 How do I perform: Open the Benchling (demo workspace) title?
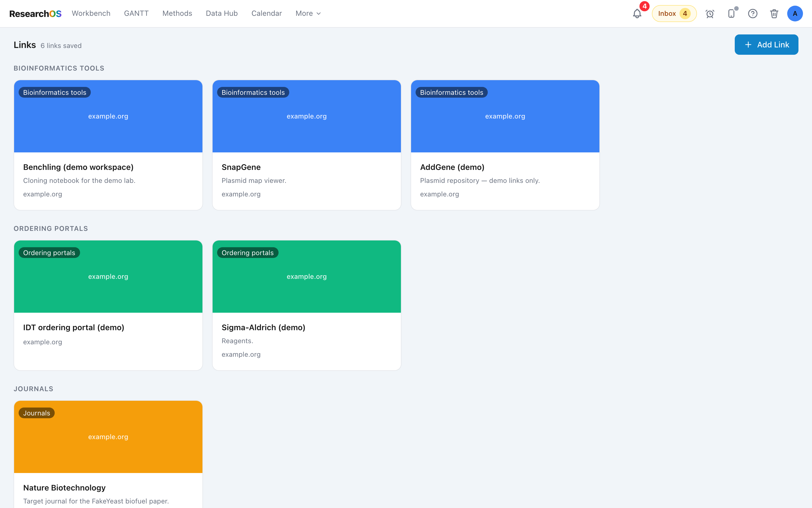(78, 167)
